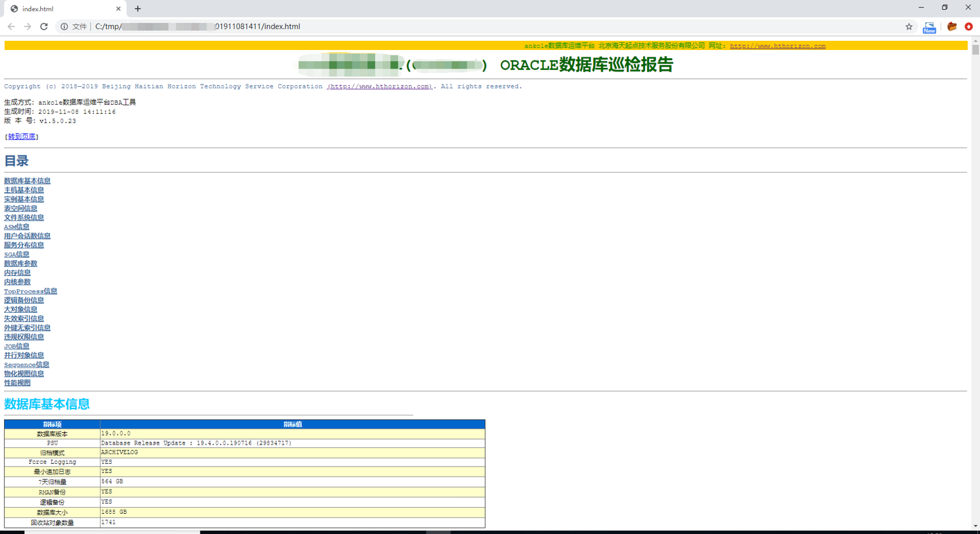This screenshot has width=980, height=534.
Task: Go to 失效索引信息 section
Action: point(24,318)
